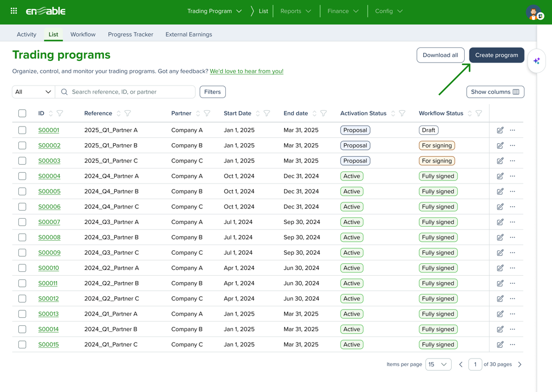552x392 pixels.
Task: Click filter icon on Partner column
Action: click(207, 114)
